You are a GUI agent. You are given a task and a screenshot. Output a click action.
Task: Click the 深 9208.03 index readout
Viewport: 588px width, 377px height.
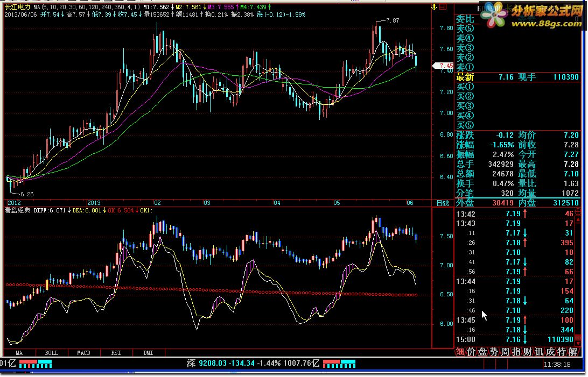[x=253, y=363]
